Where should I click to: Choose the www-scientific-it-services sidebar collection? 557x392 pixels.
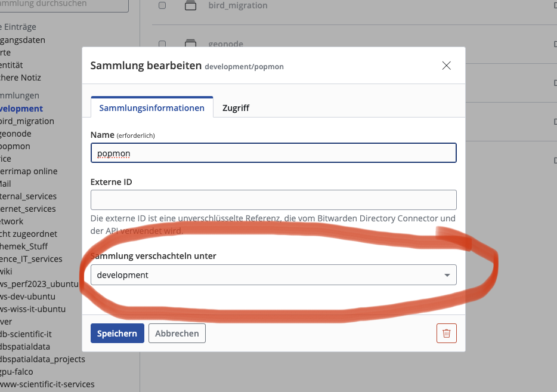coord(47,384)
